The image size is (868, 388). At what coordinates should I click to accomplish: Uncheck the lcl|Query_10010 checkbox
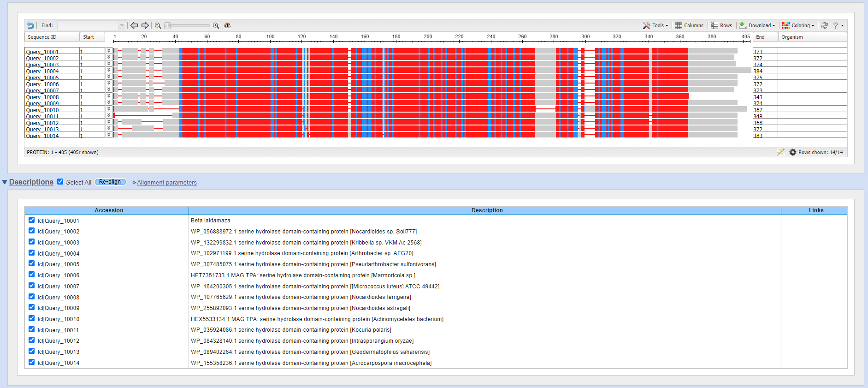(x=31, y=318)
